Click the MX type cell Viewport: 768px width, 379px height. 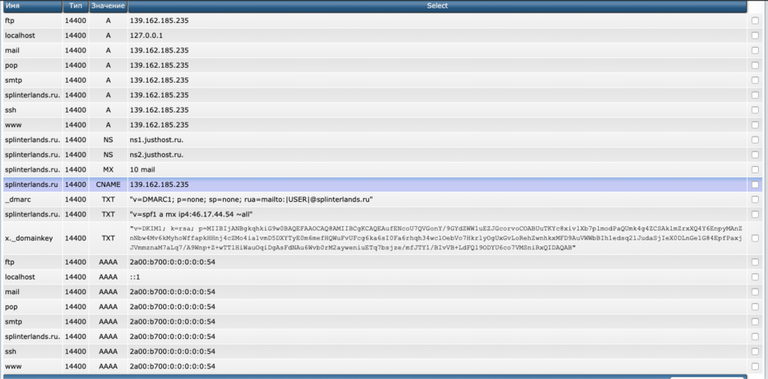pyautogui.click(x=108, y=169)
